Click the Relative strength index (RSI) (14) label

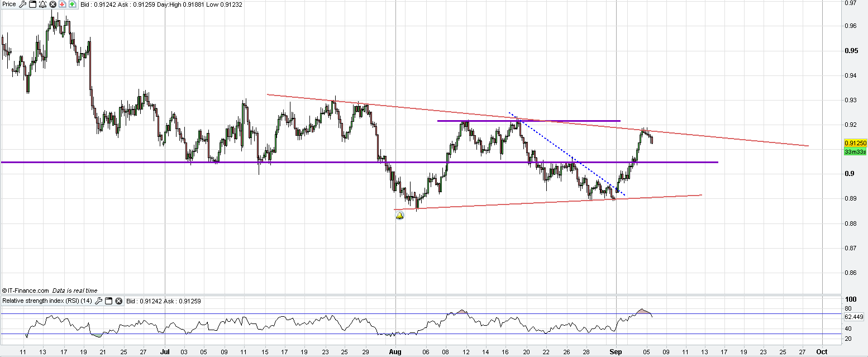click(x=47, y=301)
